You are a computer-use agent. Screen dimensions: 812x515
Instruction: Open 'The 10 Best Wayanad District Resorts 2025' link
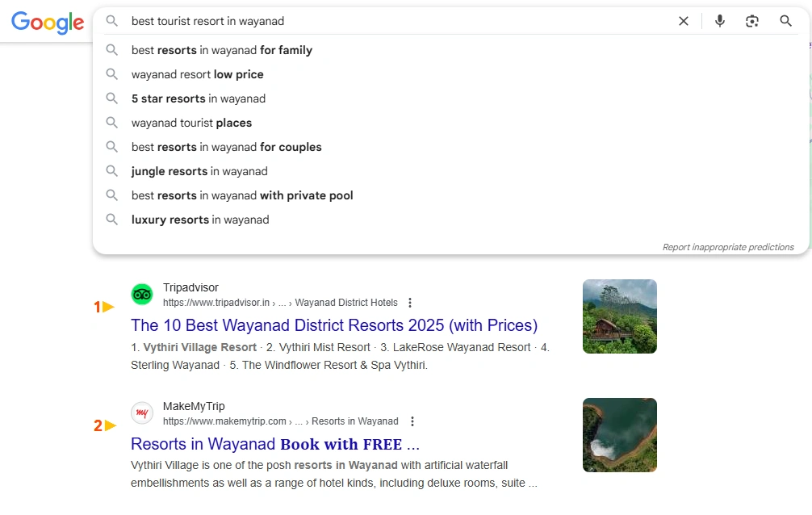click(x=333, y=325)
